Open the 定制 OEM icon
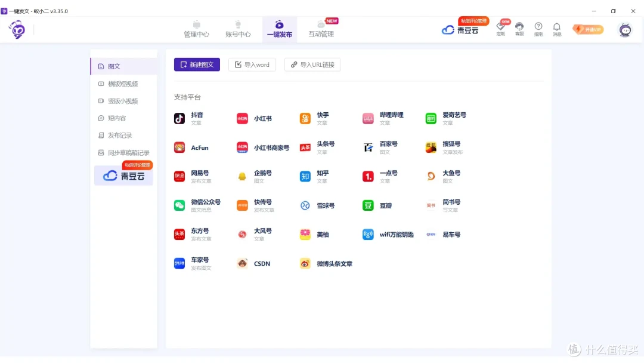 [x=500, y=29]
